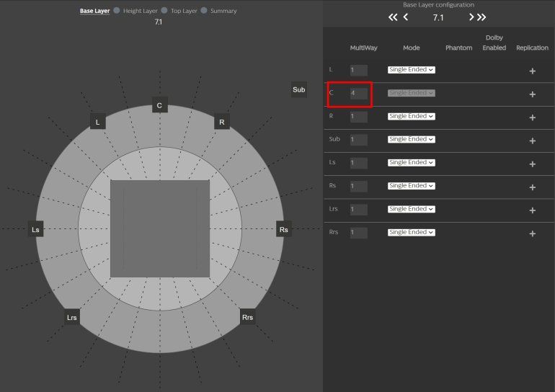Select the Lrs speaker on the diagram
Viewport: 555px width, 392px height.
(x=71, y=317)
